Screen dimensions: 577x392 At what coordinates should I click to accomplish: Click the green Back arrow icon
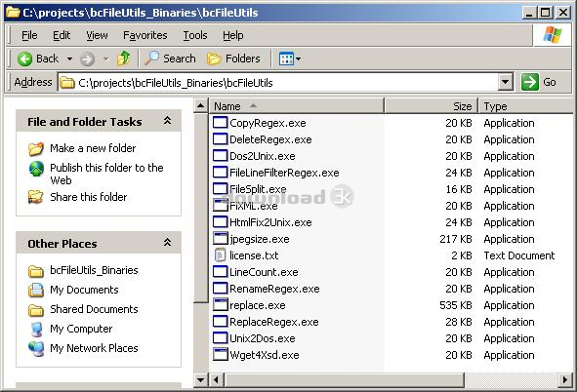click(25, 59)
